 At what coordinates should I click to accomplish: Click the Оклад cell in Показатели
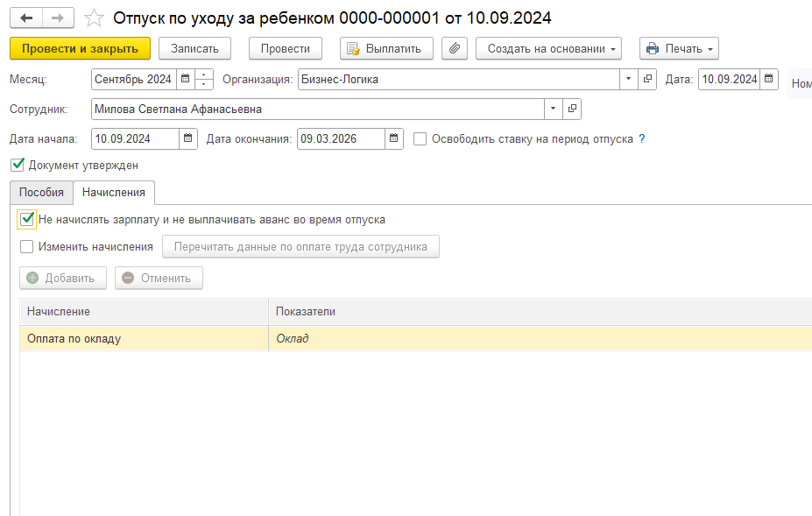(x=540, y=338)
